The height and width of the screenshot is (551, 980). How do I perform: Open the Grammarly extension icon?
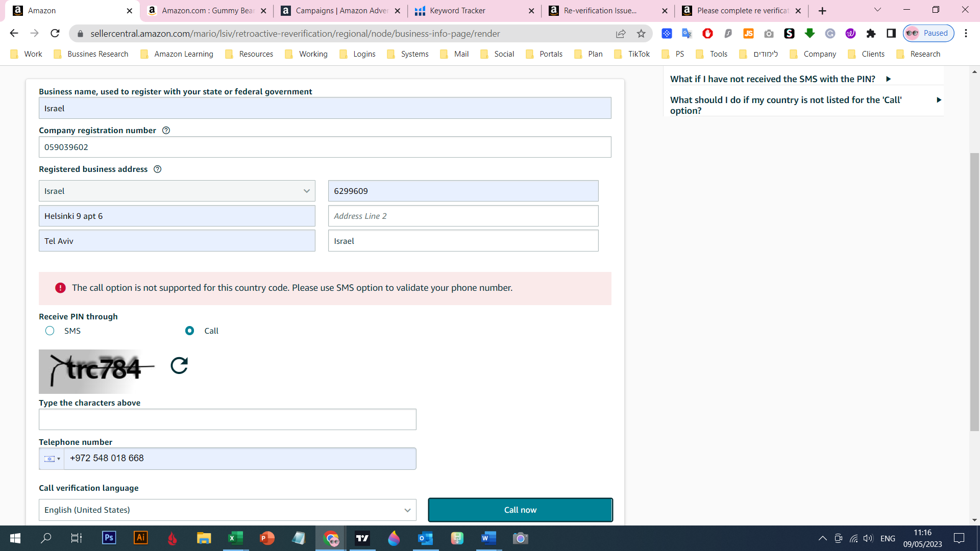pos(830,34)
